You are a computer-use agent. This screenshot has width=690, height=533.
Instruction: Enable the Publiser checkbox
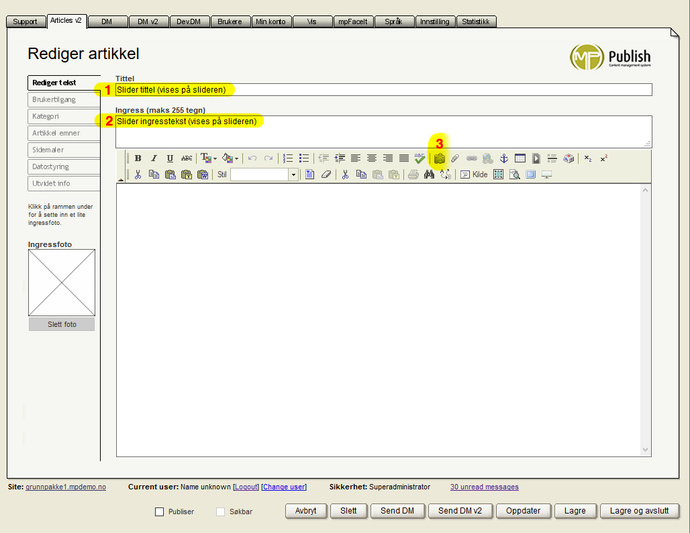pos(160,512)
